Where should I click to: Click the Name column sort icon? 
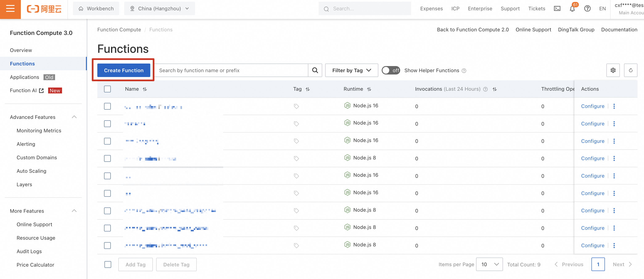tap(145, 89)
